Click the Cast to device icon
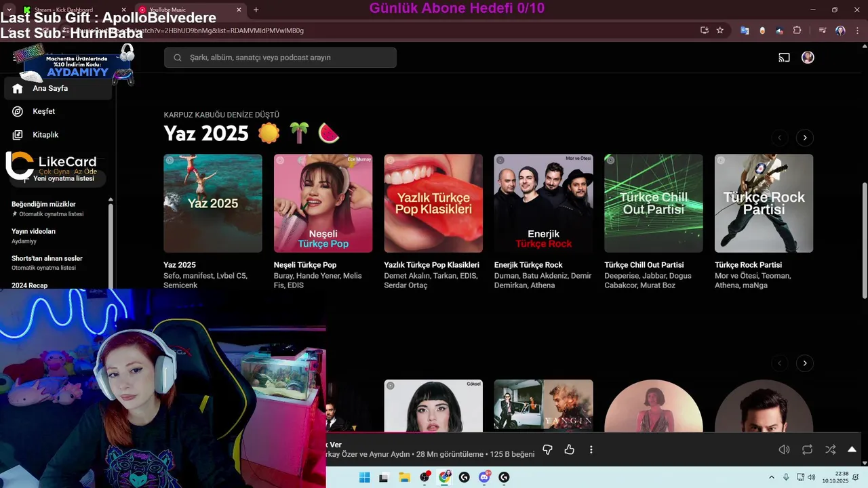868x488 pixels. tap(784, 58)
